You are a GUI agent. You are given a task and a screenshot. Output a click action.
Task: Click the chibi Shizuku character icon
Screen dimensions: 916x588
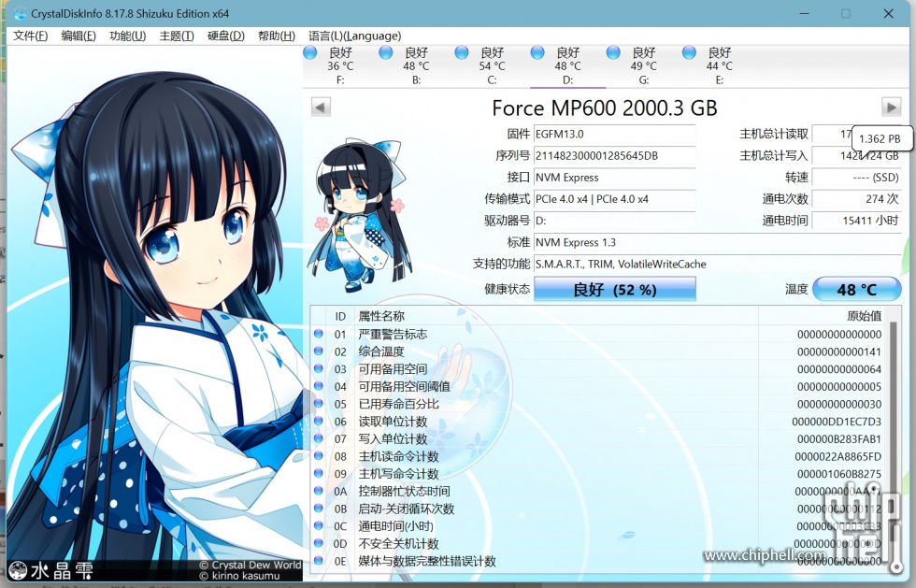pyautogui.click(x=361, y=216)
